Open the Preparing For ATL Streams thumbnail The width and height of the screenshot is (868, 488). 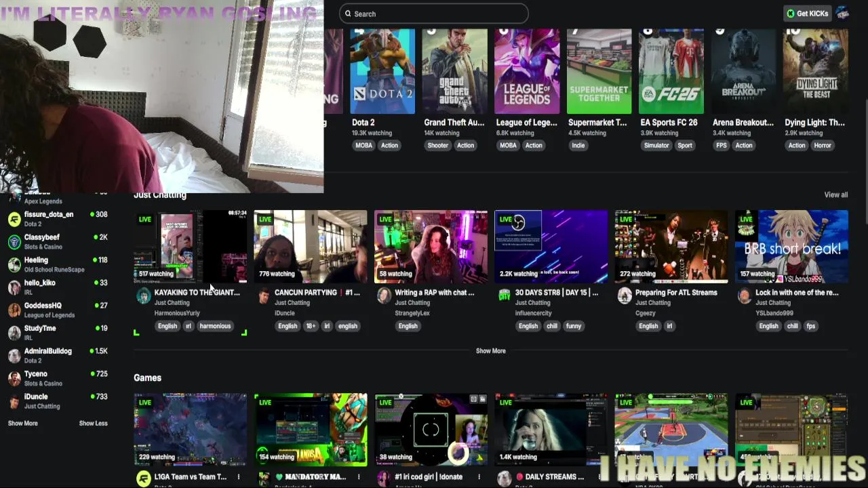tap(671, 247)
